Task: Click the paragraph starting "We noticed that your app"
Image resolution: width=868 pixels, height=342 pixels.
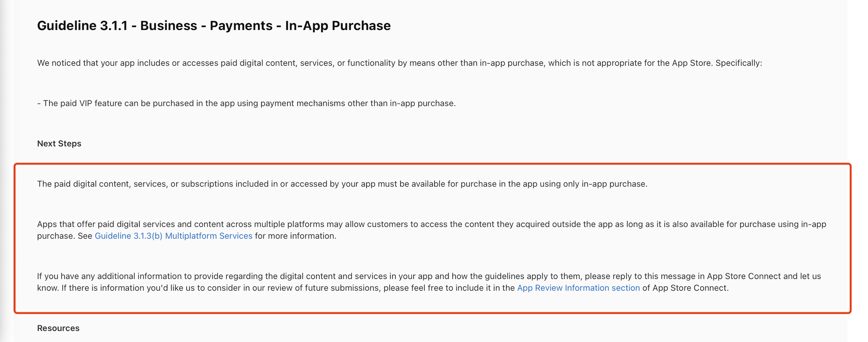Action: click(399, 63)
